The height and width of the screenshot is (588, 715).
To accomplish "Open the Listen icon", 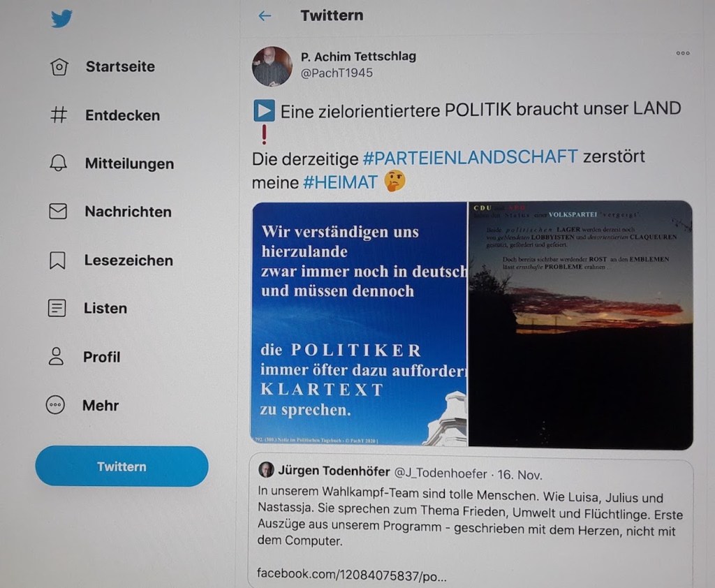I will (x=57, y=308).
